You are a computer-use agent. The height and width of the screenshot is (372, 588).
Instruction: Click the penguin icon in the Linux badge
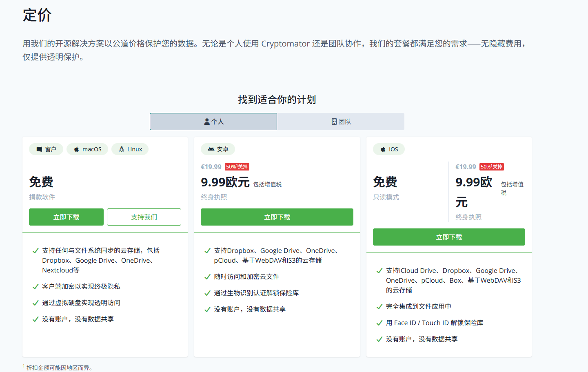[x=121, y=149]
